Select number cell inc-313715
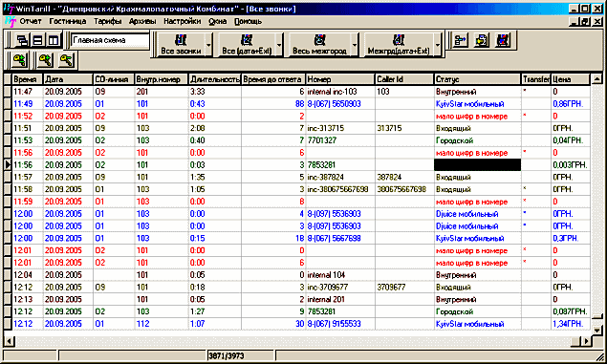The height and width of the screenshot is (364, 607). [x=340, y=128]
